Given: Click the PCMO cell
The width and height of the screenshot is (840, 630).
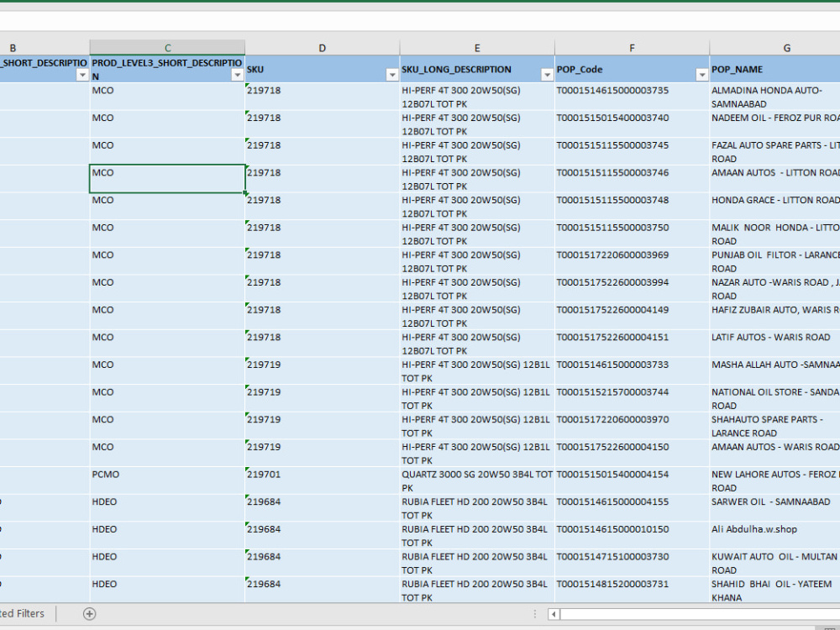Looking at the screenshot, I should coord(167,480).
